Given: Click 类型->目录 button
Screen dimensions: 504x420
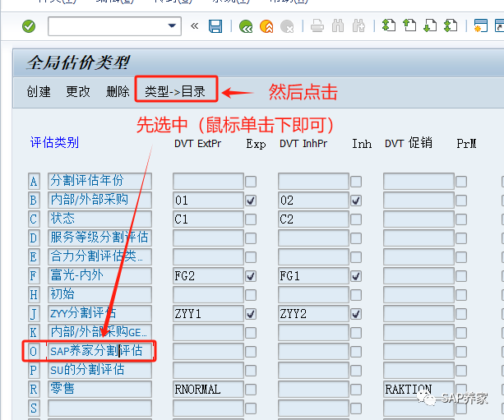Looking at the screenshot, I should pos(175,91).
